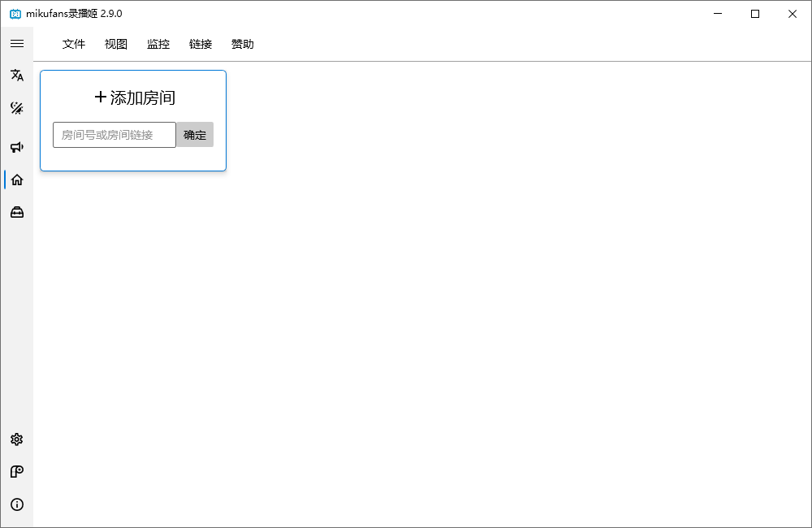Open the hamburger navigation menu
This screenshot has height=528, width=812.
point(16,43)
